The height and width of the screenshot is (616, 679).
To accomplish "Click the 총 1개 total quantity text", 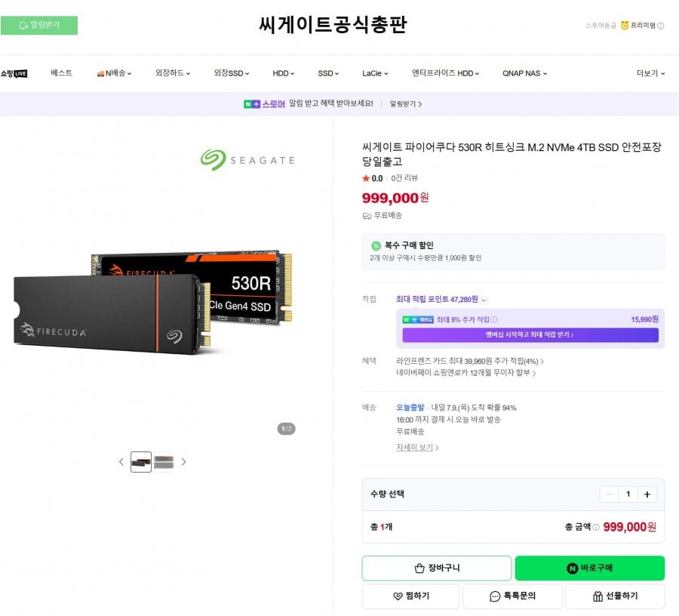I will pos(381,527).
